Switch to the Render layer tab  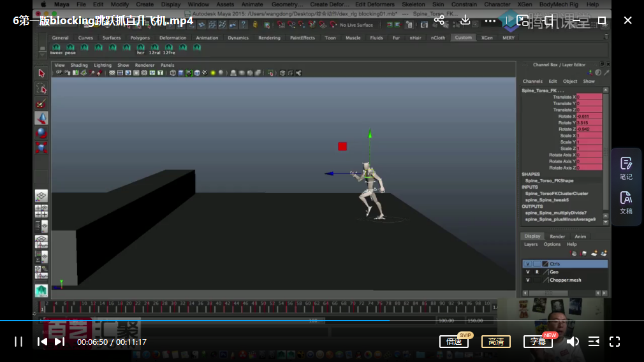pyautogui.click(x=557, y=236)
